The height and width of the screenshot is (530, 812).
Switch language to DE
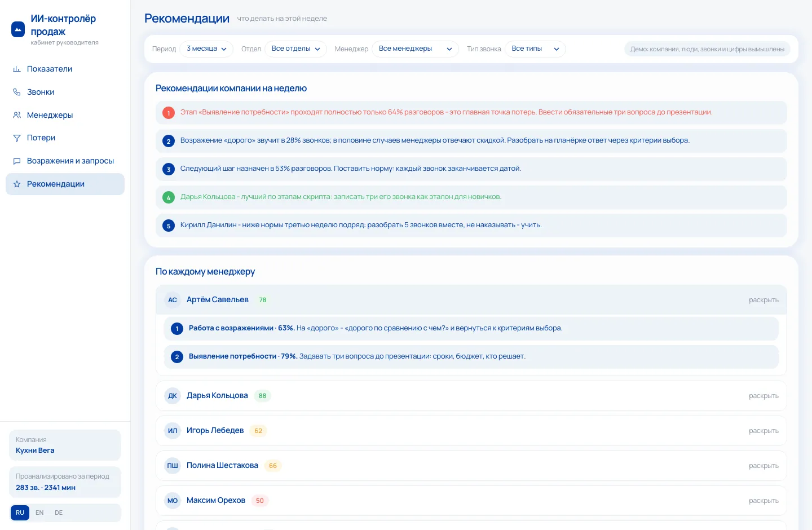pyautogui.click(x=59, y=513)
